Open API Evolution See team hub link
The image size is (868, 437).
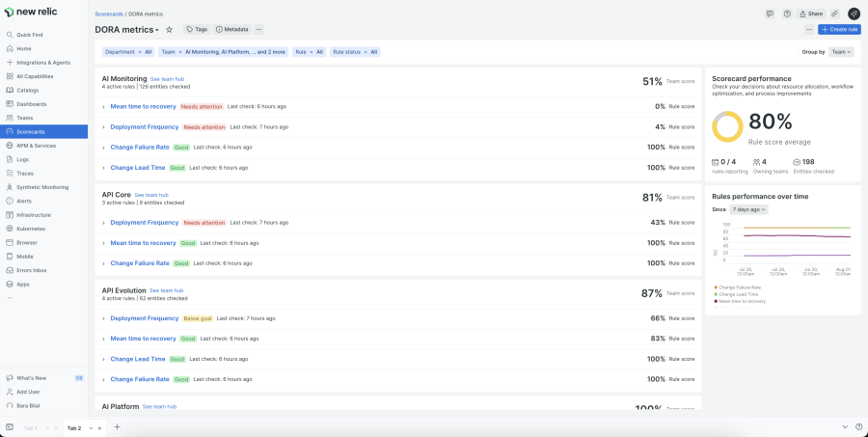click(x=167, y=290)
